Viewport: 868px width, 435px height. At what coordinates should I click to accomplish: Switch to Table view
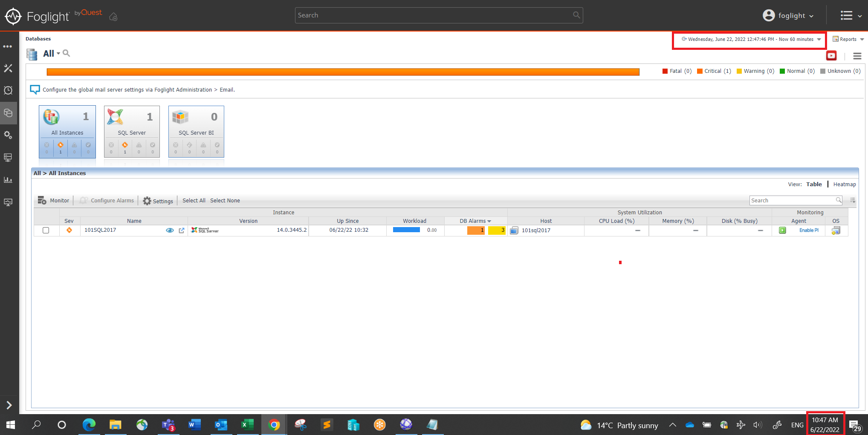click(814, 184)
